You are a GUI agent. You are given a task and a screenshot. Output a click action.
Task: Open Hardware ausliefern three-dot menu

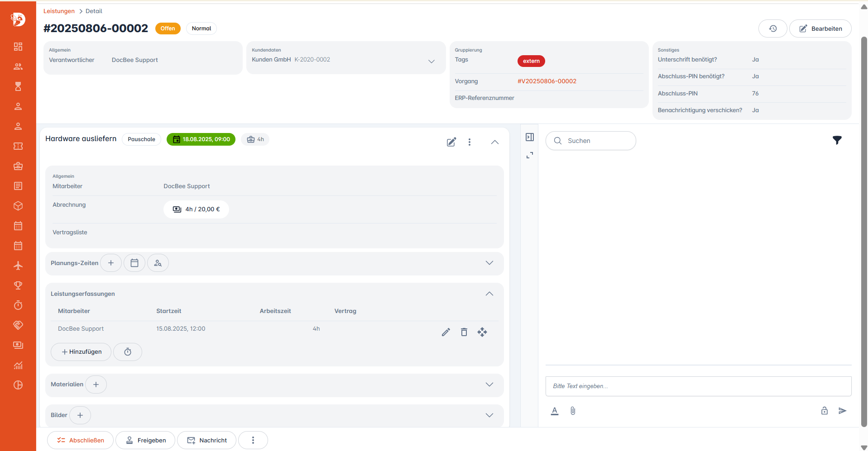(x=470, y=142)
